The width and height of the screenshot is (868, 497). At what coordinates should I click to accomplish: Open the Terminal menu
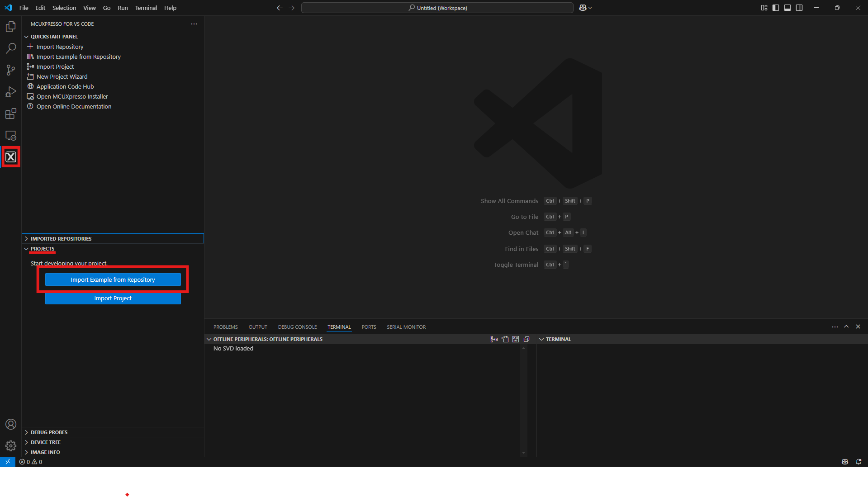145,8
